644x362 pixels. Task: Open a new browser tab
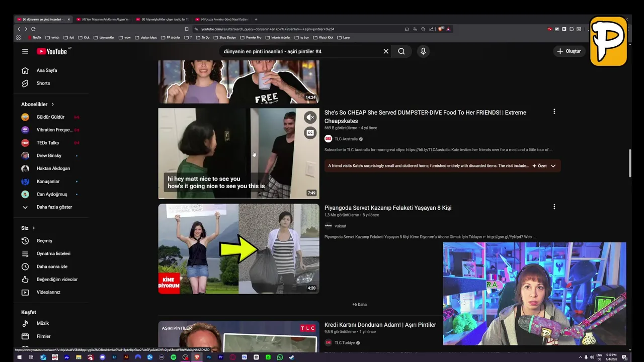(x=256, y=20)
